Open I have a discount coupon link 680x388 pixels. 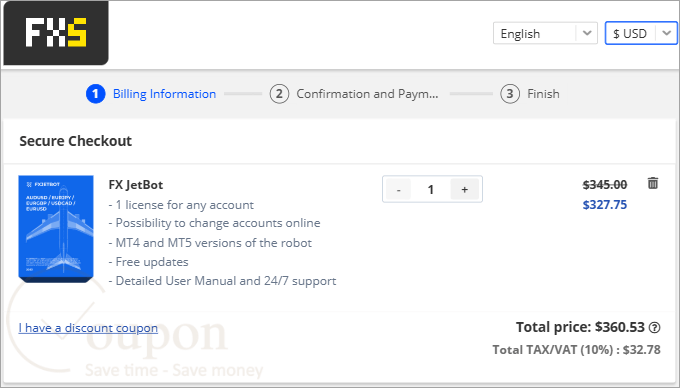(x=88, y=328)
